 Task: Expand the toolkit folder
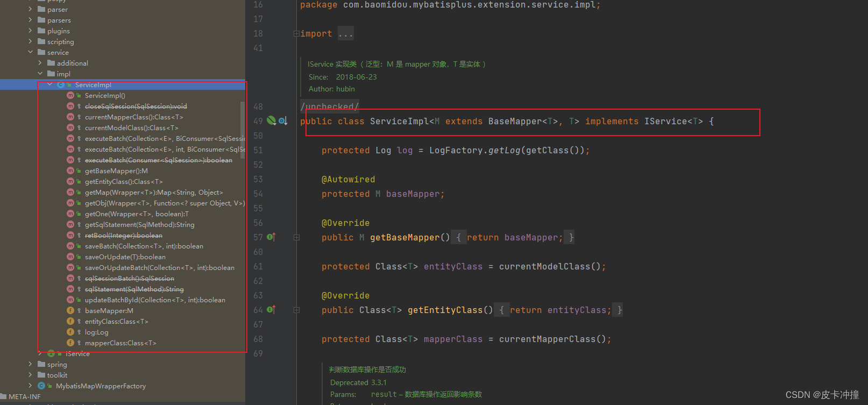30,375
